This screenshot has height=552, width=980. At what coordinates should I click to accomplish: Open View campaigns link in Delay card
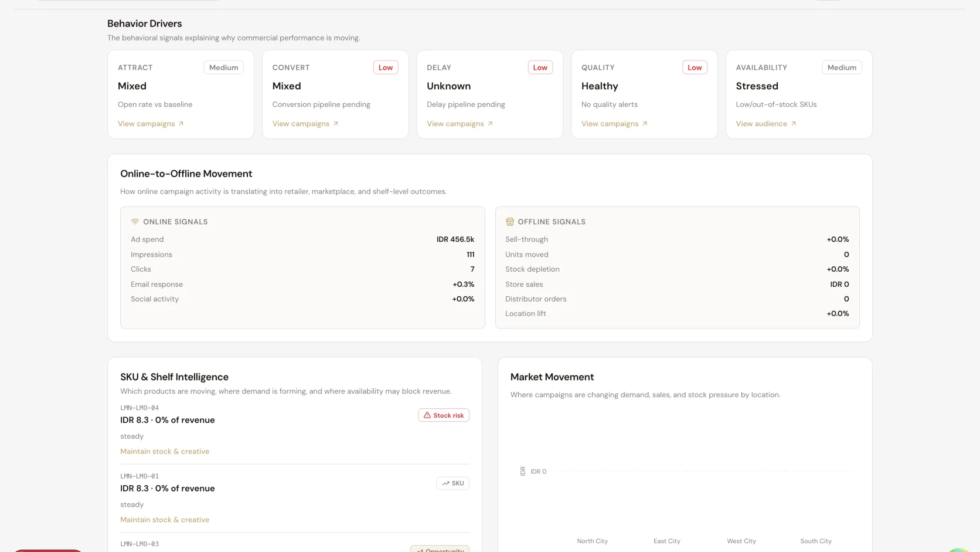point(460,124)
